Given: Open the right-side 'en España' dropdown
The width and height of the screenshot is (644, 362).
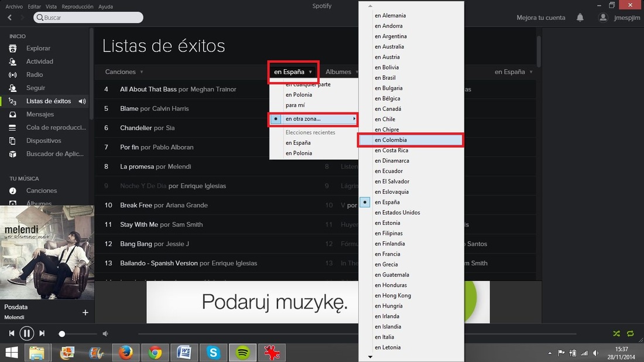Looking at the screenshot, I should tap(513, 72).
